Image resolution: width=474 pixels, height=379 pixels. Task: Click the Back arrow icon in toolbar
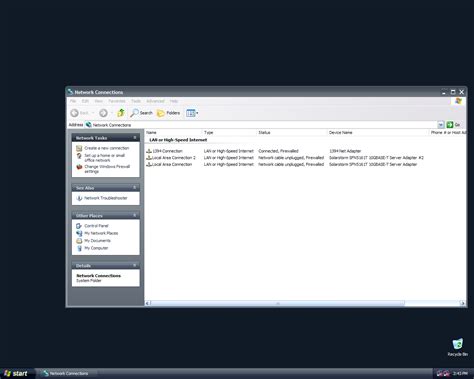pyautogui.click(x=74, y=113)
